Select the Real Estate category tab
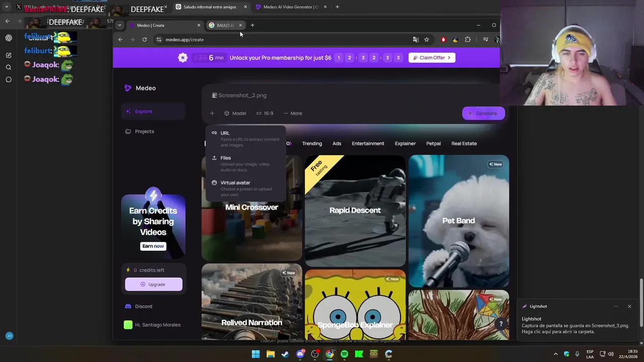This screenshot has height=362, width=644. tap(464, 143)
